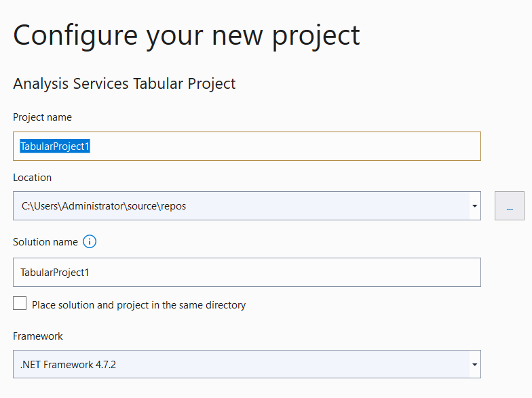The height and width of the screenshot is (398, 532).
Task: Open the Location dropdown arrow
Action: click(x=475, y=206)
